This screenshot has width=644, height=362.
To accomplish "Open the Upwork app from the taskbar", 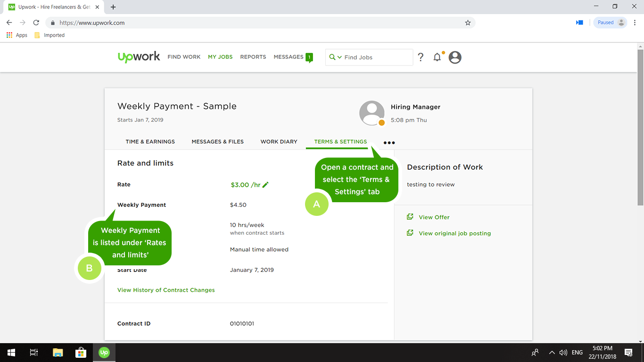I will [104, 352].
